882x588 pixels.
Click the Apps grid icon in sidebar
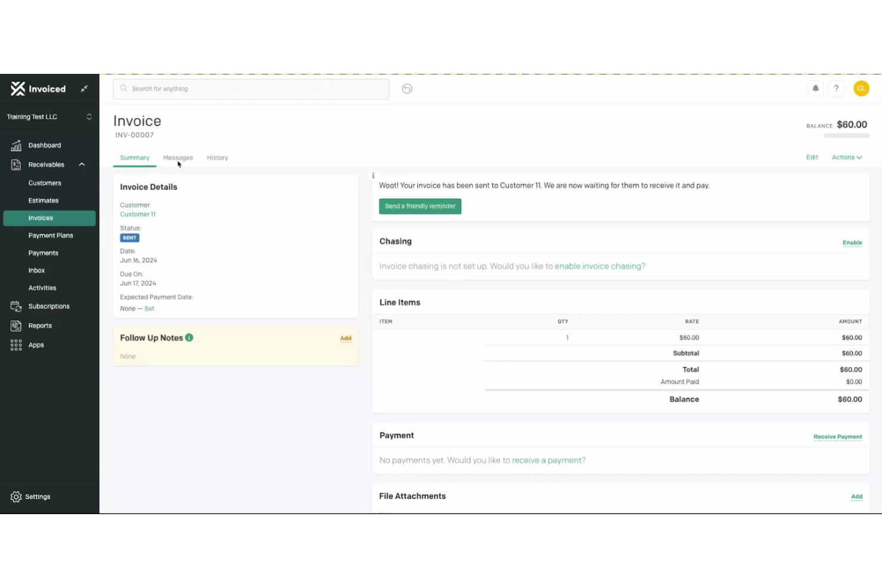point(15,344)
